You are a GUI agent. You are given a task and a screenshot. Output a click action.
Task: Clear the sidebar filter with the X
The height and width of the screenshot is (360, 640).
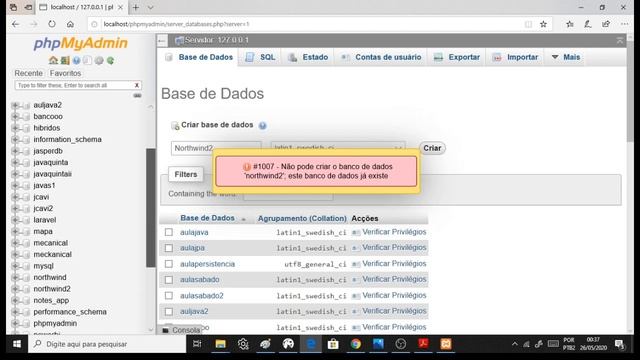[137, 85]
